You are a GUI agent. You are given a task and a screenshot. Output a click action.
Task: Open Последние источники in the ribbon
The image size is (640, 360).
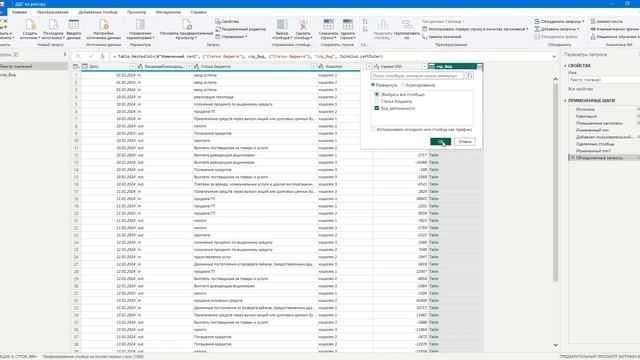click(x=53, y=24)
